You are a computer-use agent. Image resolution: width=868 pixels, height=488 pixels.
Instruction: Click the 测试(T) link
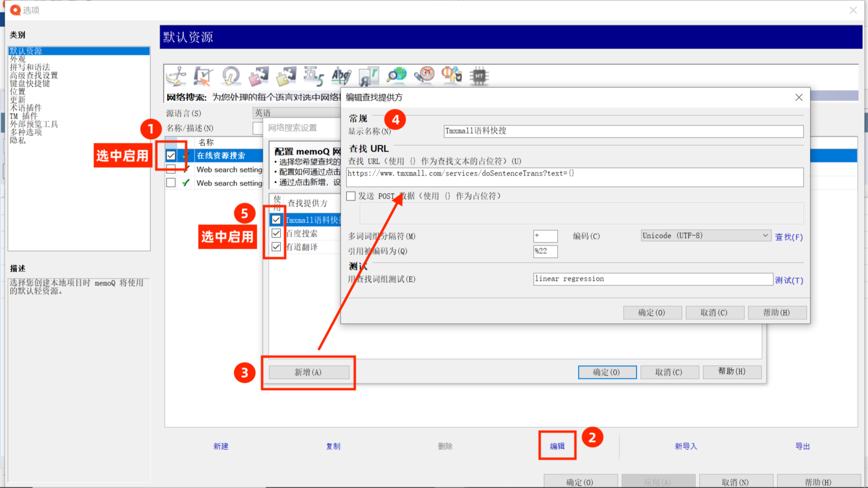click(x=789, y=281)
